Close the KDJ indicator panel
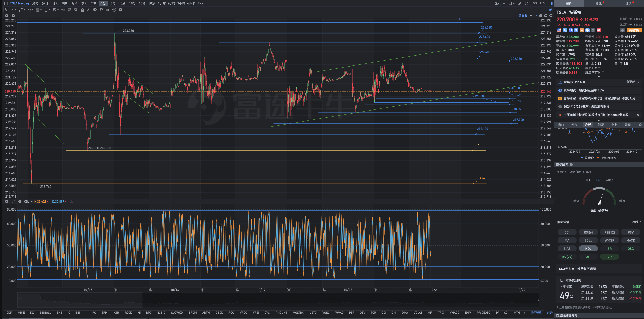Screen dimensions: 644x319 (x=20, y=202)
